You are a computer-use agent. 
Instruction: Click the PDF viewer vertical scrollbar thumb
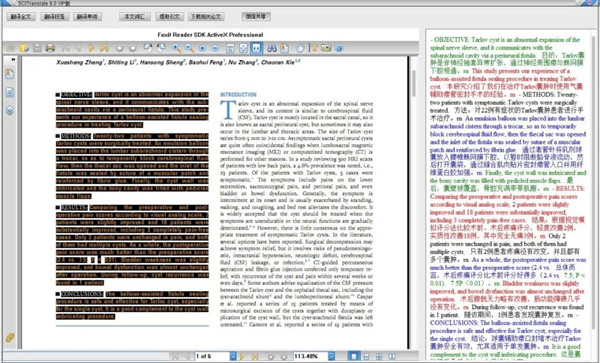pos(414,83)
